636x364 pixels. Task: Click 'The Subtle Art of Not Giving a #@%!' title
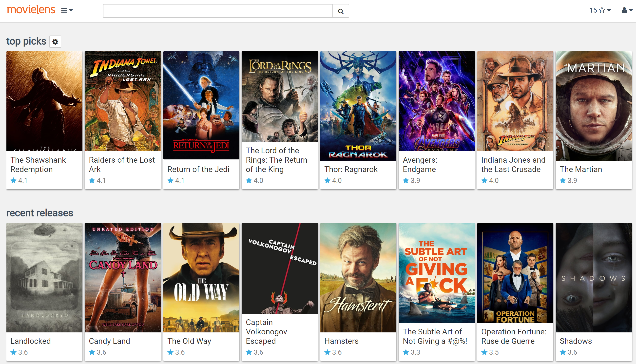[x=435, y=336]
